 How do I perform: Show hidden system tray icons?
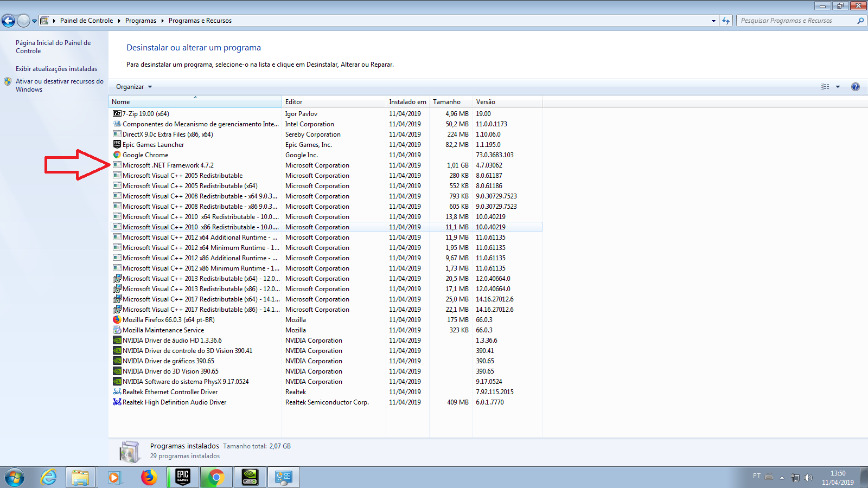coord(782,478)
